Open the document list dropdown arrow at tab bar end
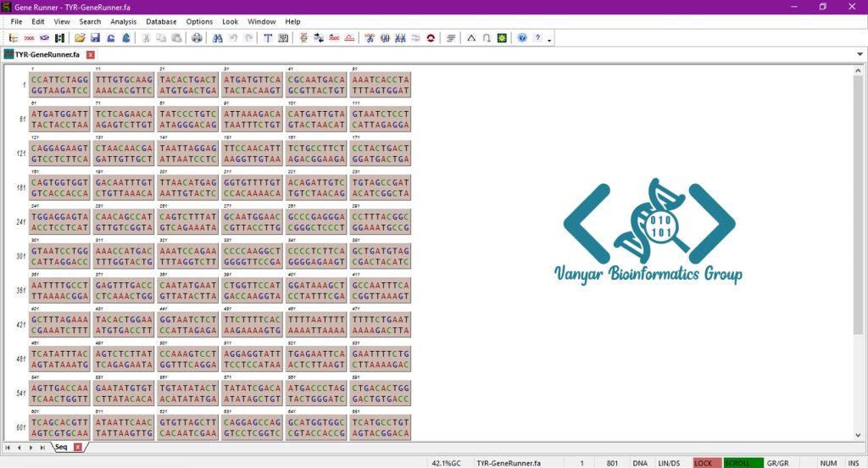This screenshot has height=468, width=868. [860, 54]
